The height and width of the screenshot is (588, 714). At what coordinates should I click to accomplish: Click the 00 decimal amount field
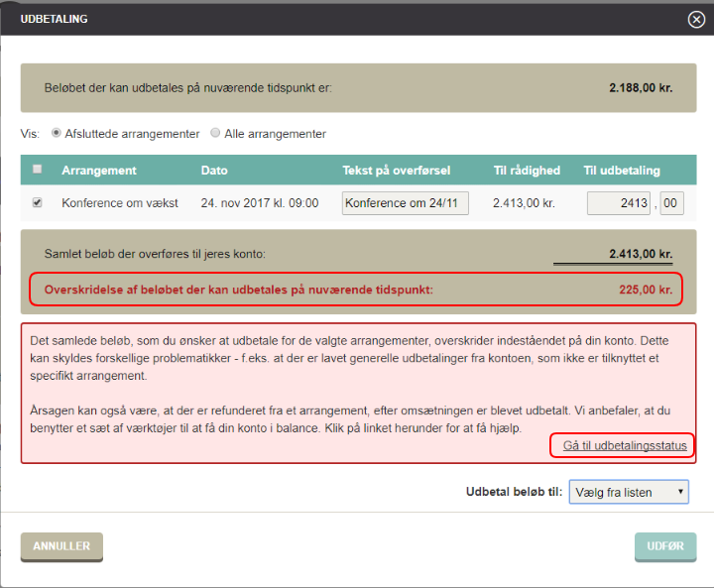coord(671,203)
